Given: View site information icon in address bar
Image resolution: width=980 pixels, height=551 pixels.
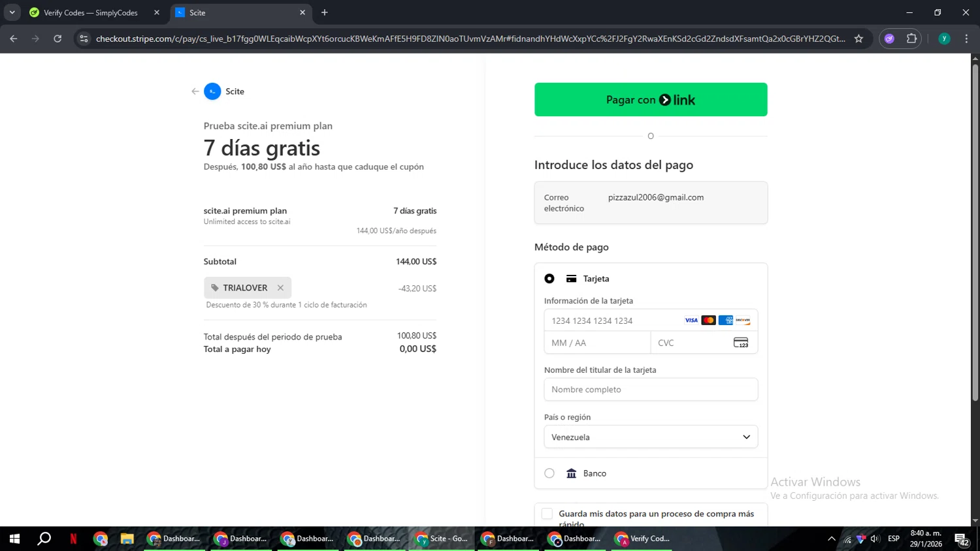Looking at the screenshot, I should (x=84, y=39).
